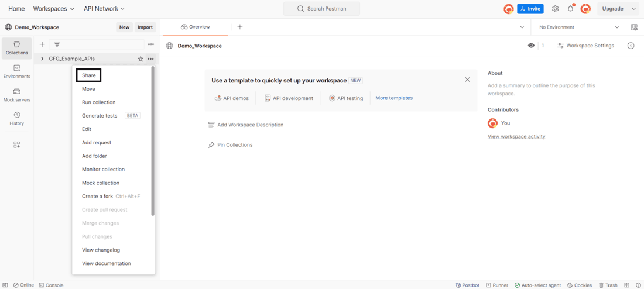Click the user avatar next to Upgrade
This screenshot has height=289, width=644.
(585, 9)
